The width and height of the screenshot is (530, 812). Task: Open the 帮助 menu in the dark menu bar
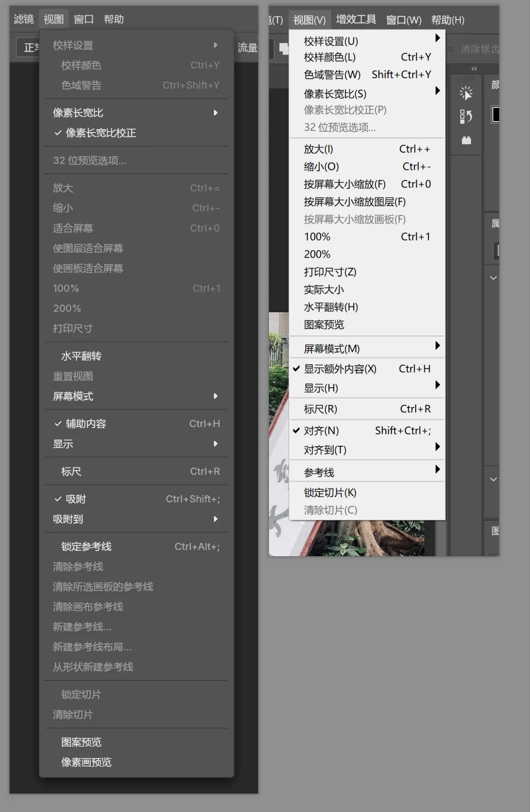[114, 19]
